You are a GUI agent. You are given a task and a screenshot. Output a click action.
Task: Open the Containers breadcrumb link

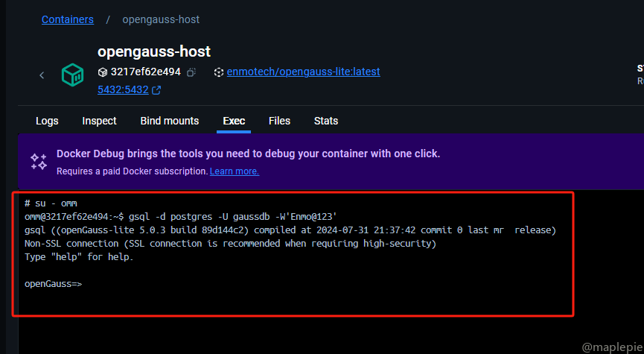click(x=68, y=19)
